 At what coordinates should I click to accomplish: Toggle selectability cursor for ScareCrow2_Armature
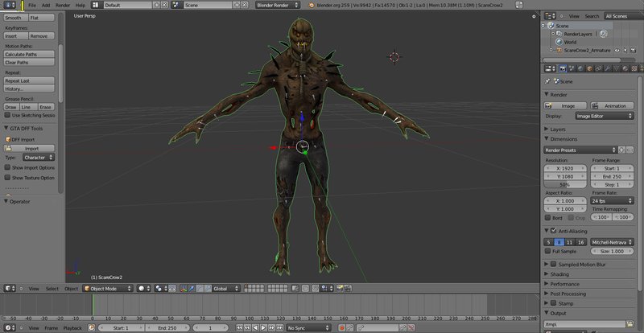[x=625, y=50]
